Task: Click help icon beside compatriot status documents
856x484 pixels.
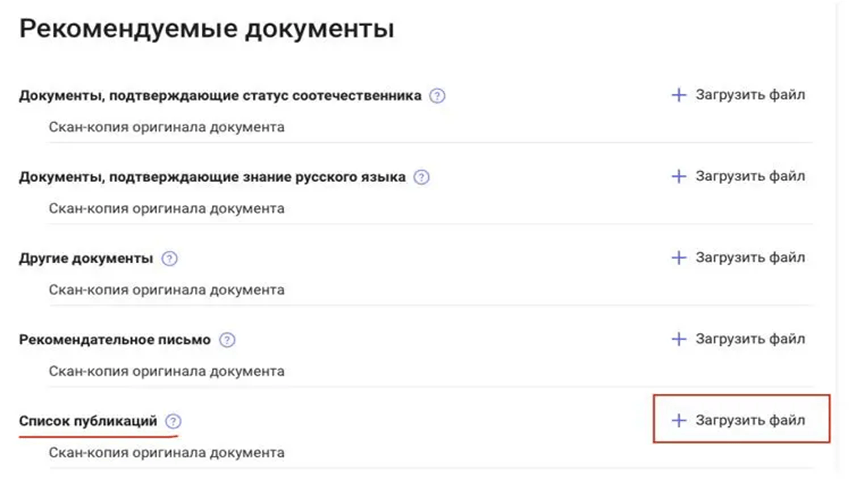Action: tap(437, 96)
